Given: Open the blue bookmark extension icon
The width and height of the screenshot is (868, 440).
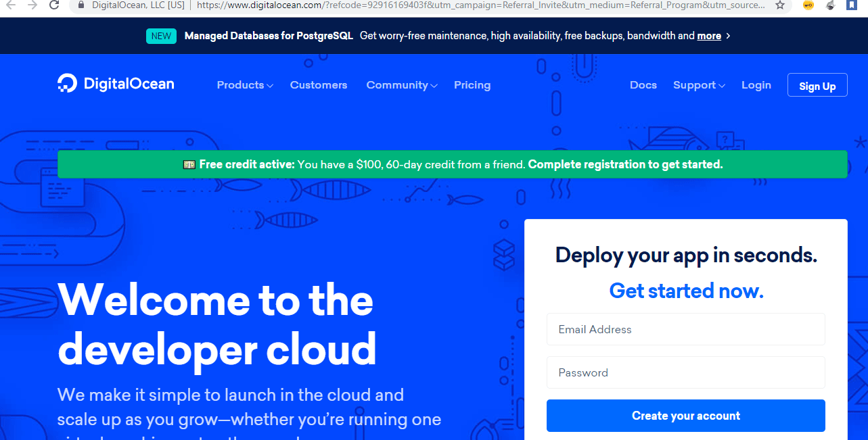Looking at the screenshot, I should click(x=851, y=5).
